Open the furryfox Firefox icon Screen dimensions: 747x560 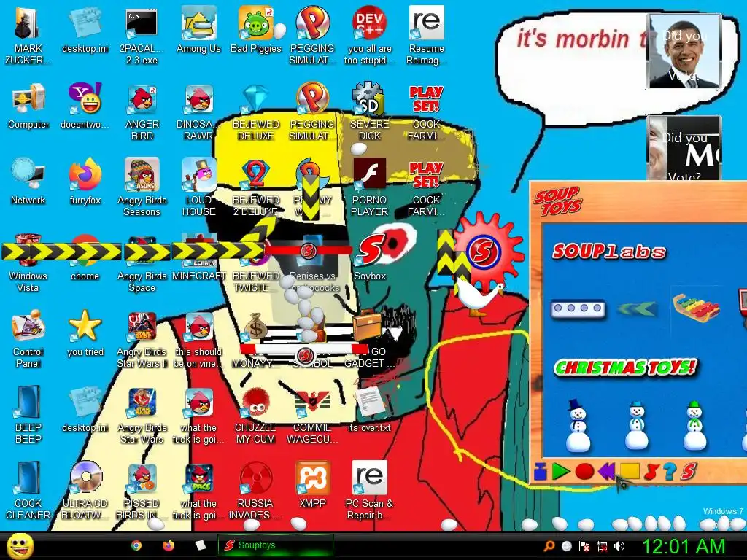(x=85, y=182)
